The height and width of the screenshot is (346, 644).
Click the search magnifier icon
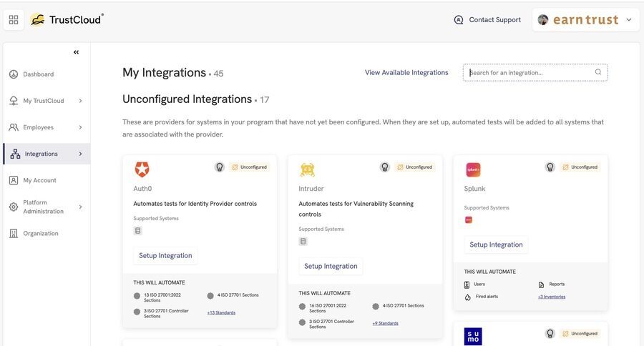pos(598,72)
